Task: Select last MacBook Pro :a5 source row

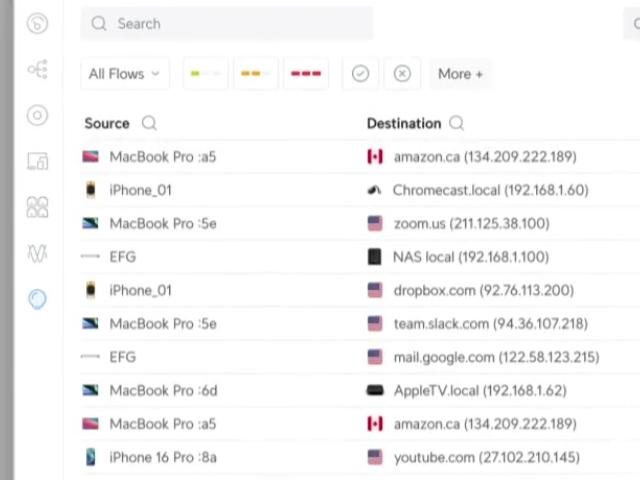Action: [163, 424]
